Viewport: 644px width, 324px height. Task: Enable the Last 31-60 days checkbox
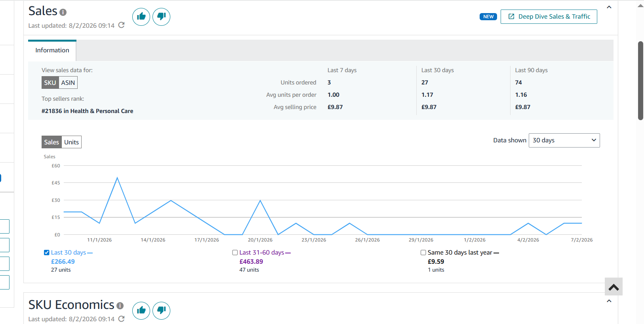[235, 253]
